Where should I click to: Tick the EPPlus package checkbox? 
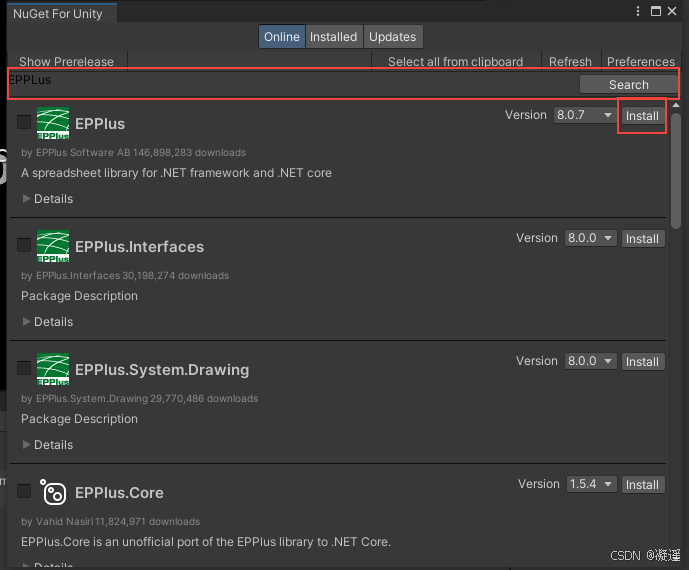click(x=24, y=122)
